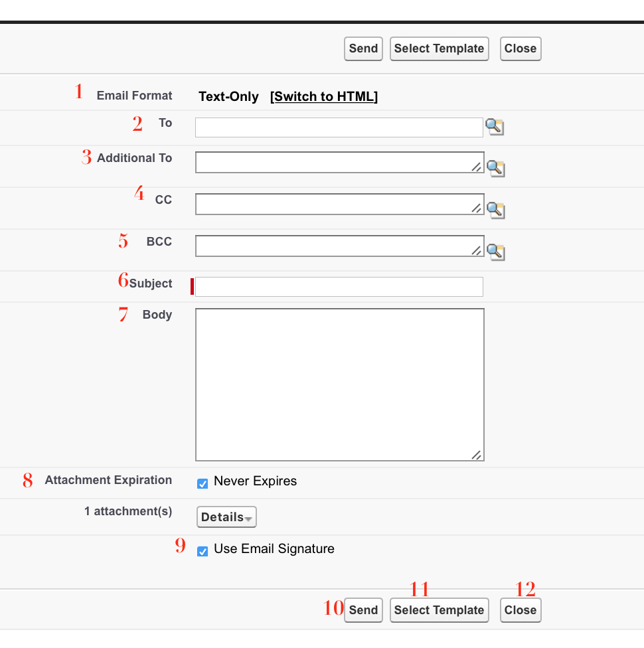Screen dimensions: 644x648
Task: Click the bottom Select Template button
Action: [x=439, y=610]
